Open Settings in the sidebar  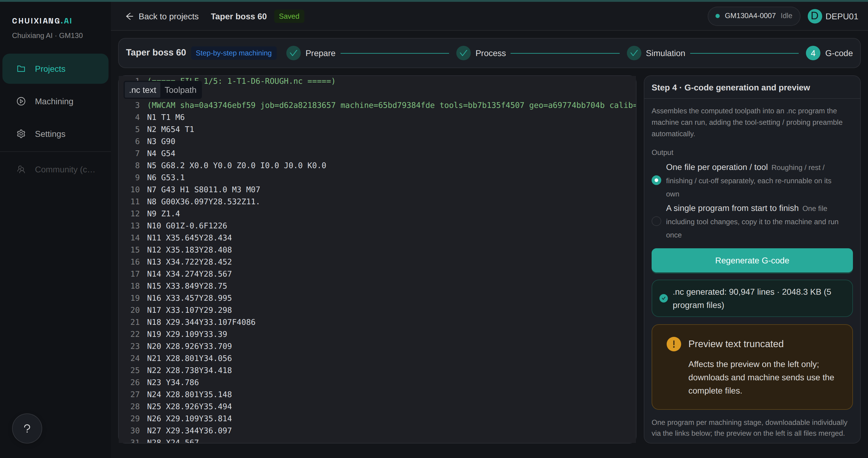55,134
